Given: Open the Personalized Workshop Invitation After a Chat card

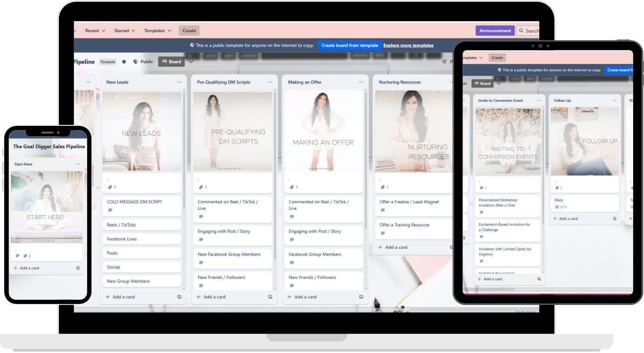Looking at the screenshot, I should (508, 206).
